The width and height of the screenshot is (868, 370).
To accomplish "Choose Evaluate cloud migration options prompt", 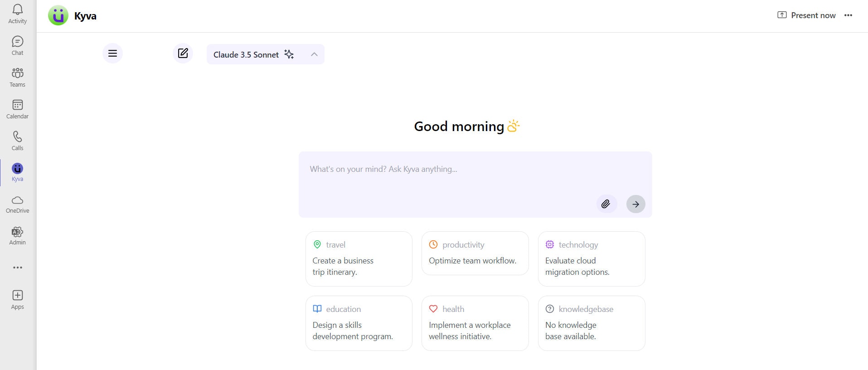I will pyautogui.click(x=592, y=259).
